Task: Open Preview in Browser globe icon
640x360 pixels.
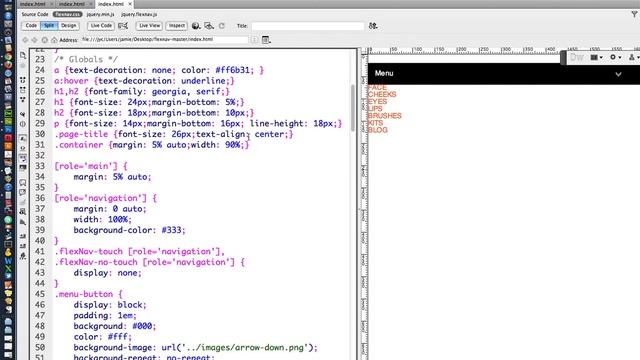Action: coord(196,26)
